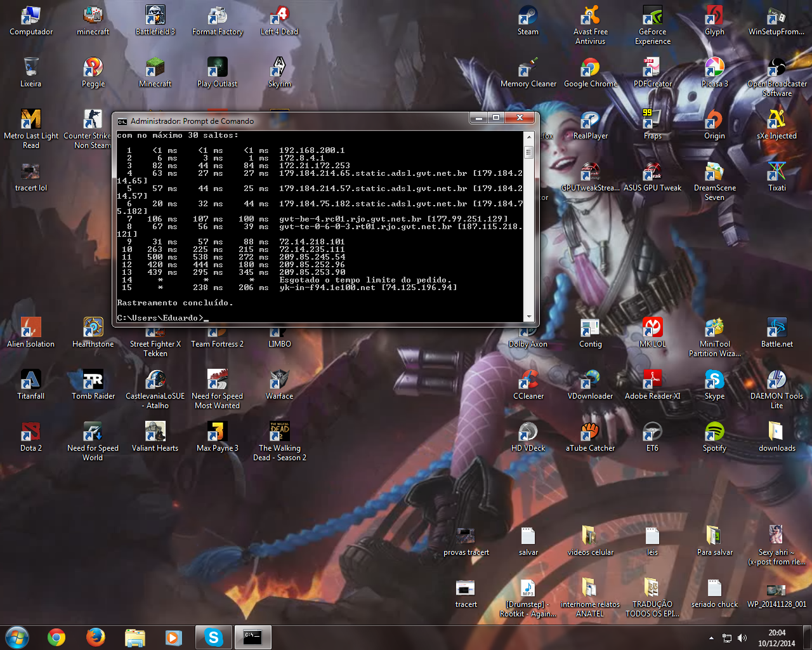Switch to Skype in the taskbar
812x650 pixels.
tap(214, 637)
